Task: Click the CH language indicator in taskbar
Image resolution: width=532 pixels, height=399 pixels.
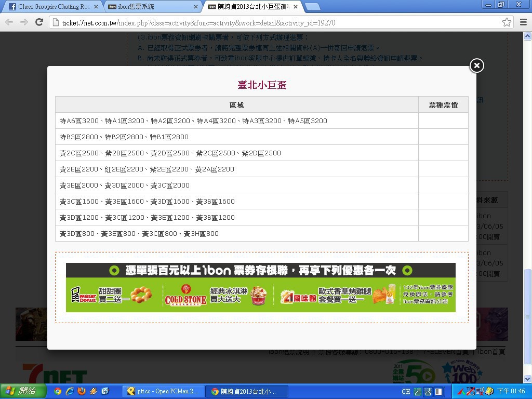Action: [x=406, y=392]
